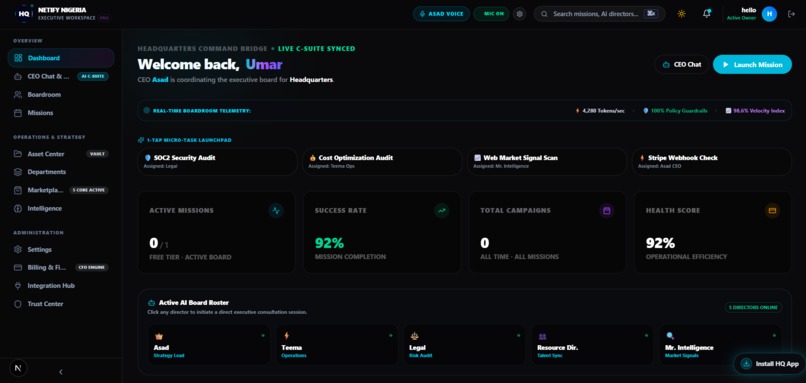Click the Active Missions pulse icon
The height and width of the screenshot is (383, 806).
click(x=276, y=210)
